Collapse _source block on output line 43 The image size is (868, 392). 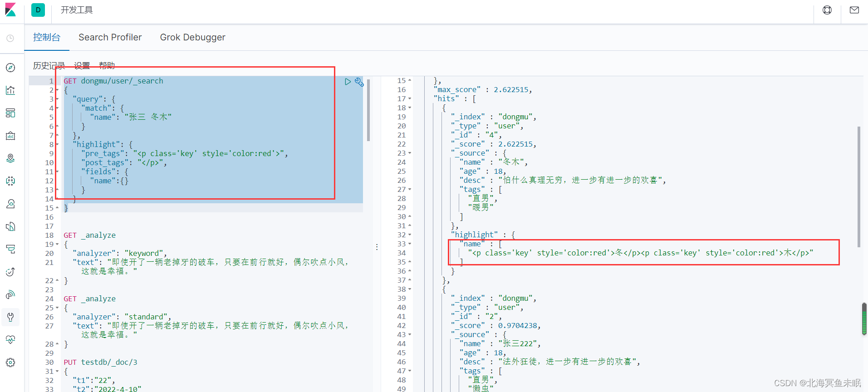410,335
